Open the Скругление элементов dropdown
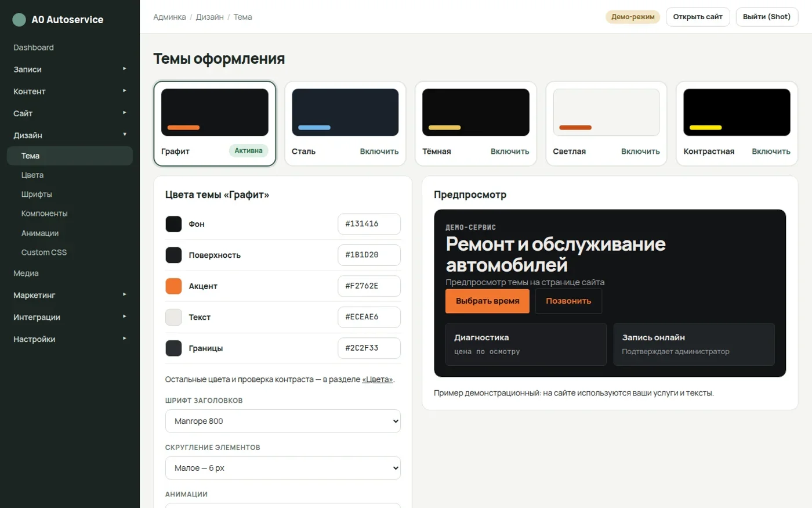The image size is (812, 508). [x=283, y=468]
